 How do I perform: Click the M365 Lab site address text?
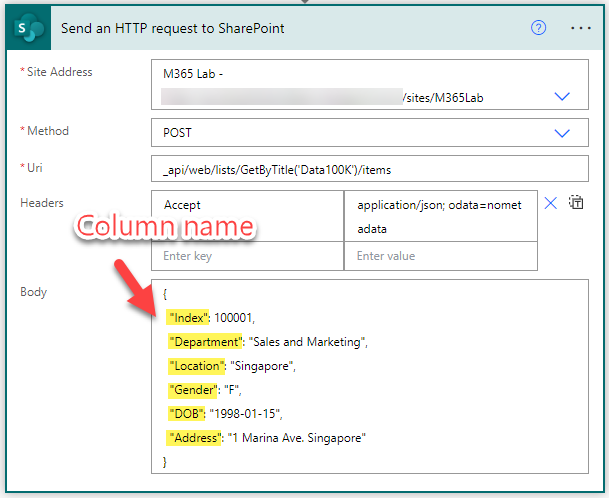[193, 74]
